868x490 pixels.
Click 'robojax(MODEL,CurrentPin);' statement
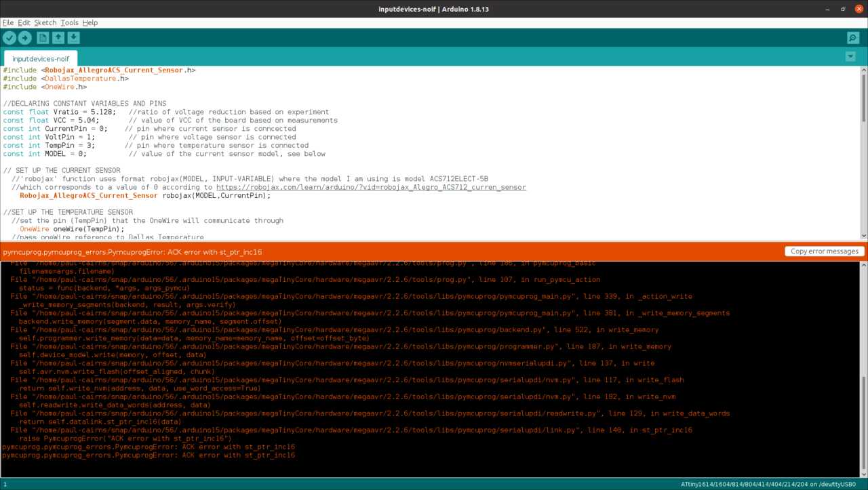(216, 195)
